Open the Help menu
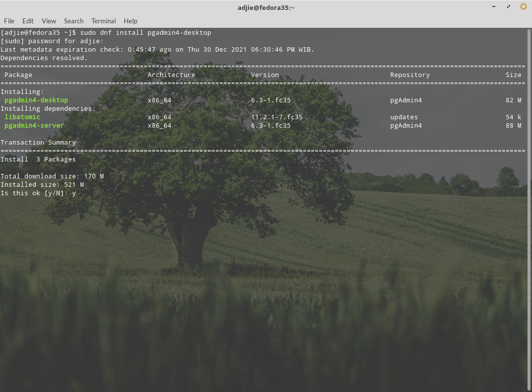The height and width of the screenshot is (392, 532). (130, 21)
